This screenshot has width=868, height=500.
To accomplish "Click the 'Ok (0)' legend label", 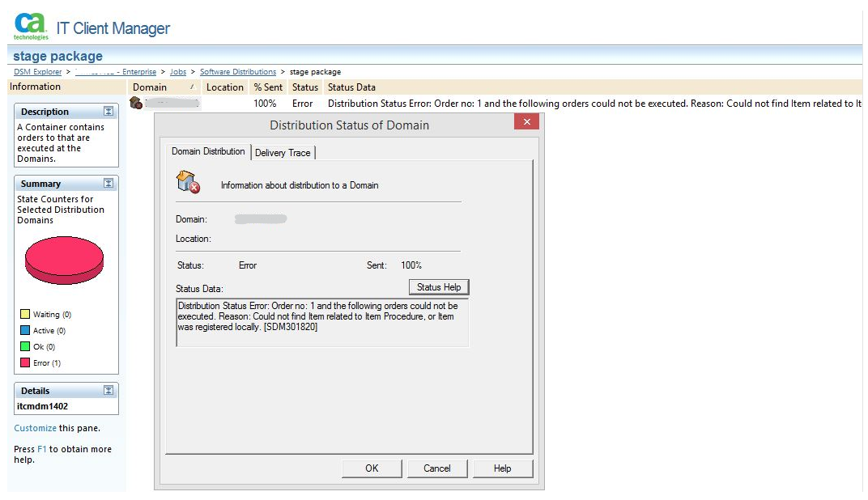I will (x=45, y=346).
